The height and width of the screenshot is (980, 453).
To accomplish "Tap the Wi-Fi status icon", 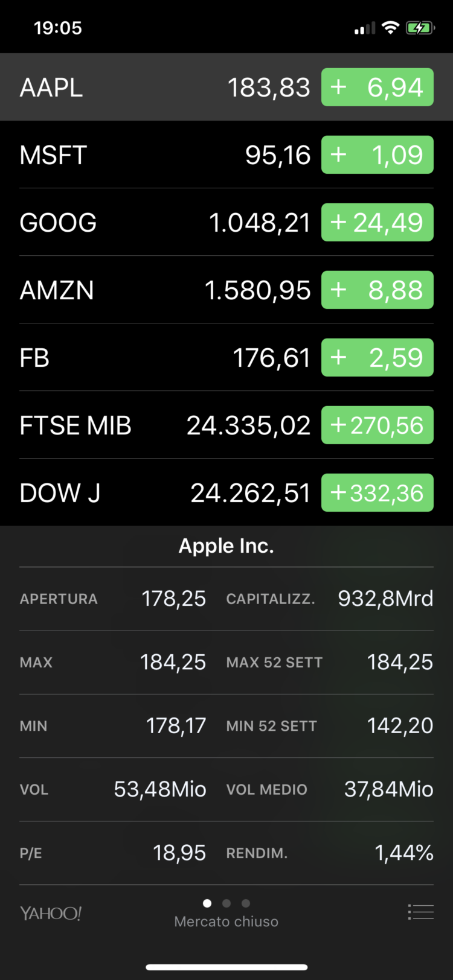I will point(391,28).
